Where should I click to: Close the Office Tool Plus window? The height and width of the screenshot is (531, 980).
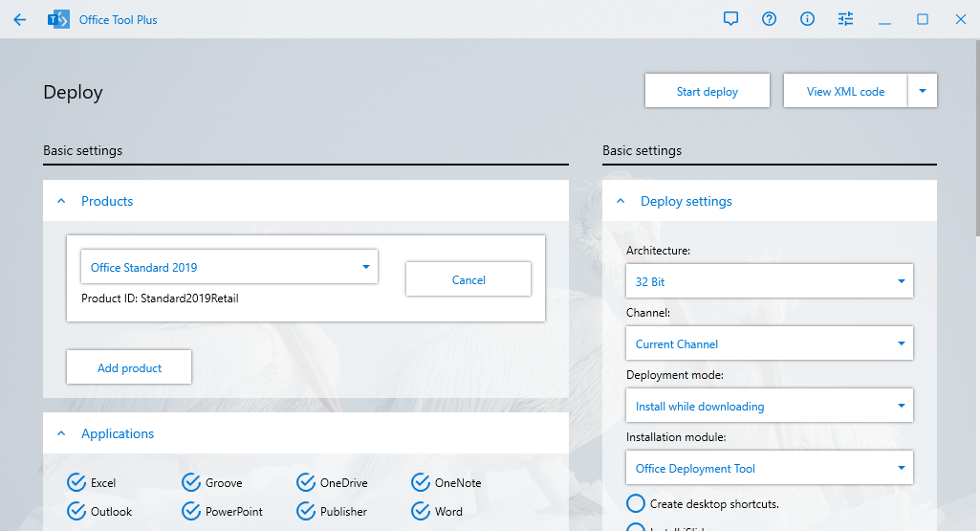[961, 19]
